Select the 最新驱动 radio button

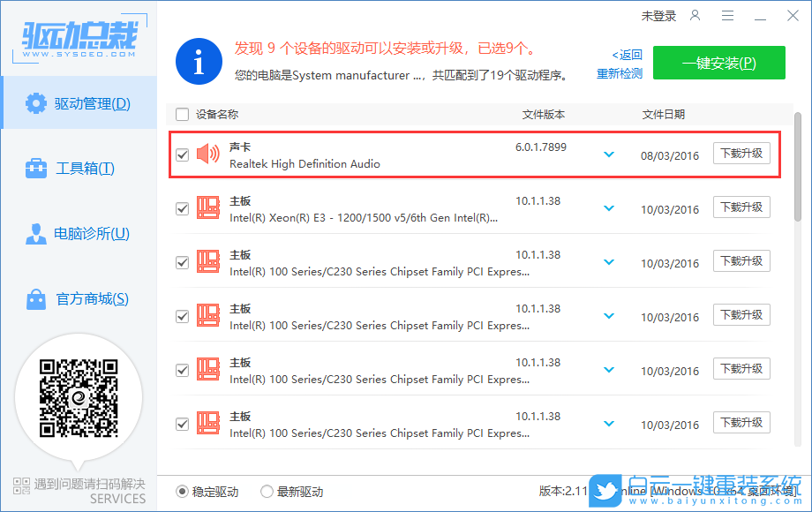267,493
